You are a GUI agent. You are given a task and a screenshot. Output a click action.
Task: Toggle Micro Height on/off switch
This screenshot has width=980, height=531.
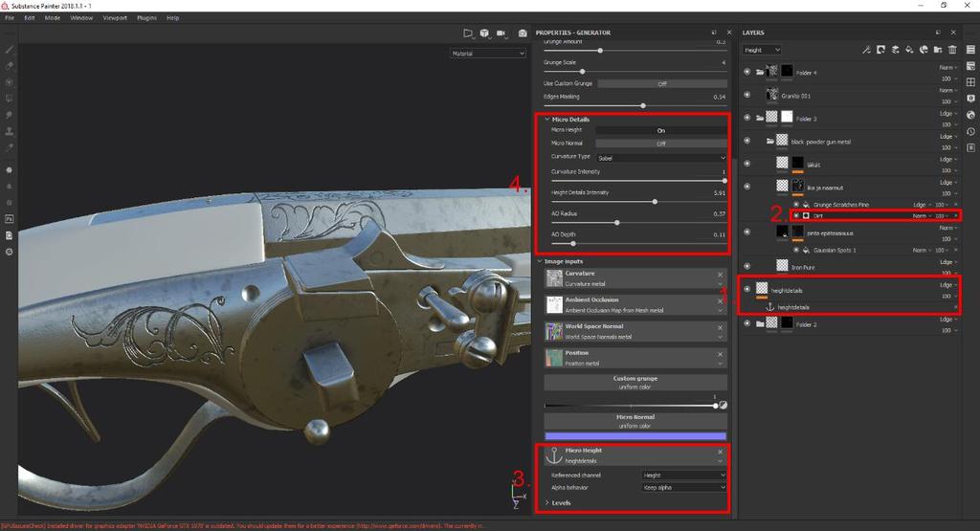tap(660, 130)
